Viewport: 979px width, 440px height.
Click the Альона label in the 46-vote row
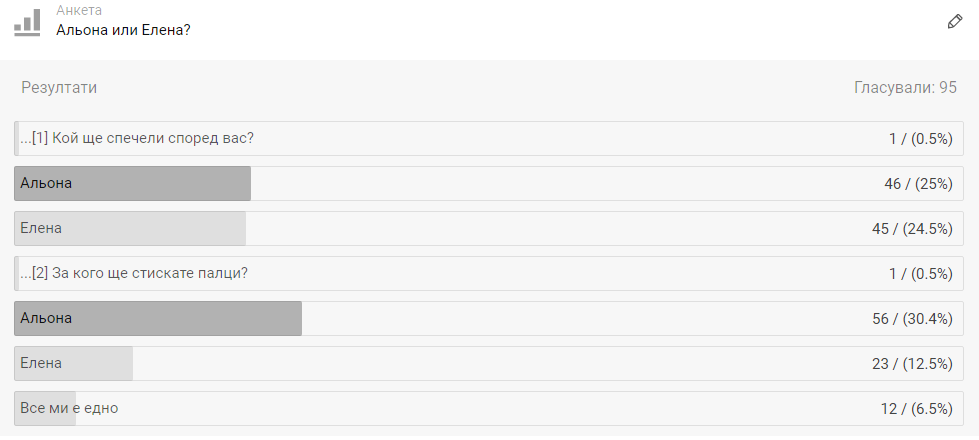click(x=46, y=183)
